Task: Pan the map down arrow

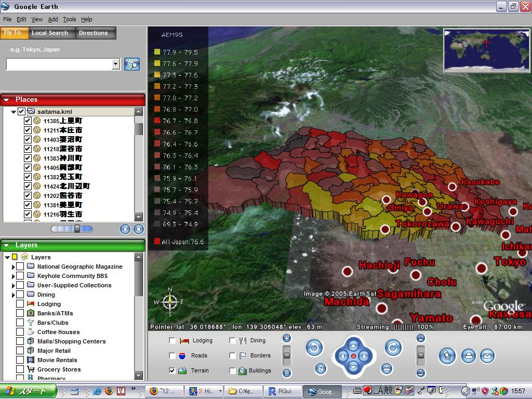Action: click(353, 367)
